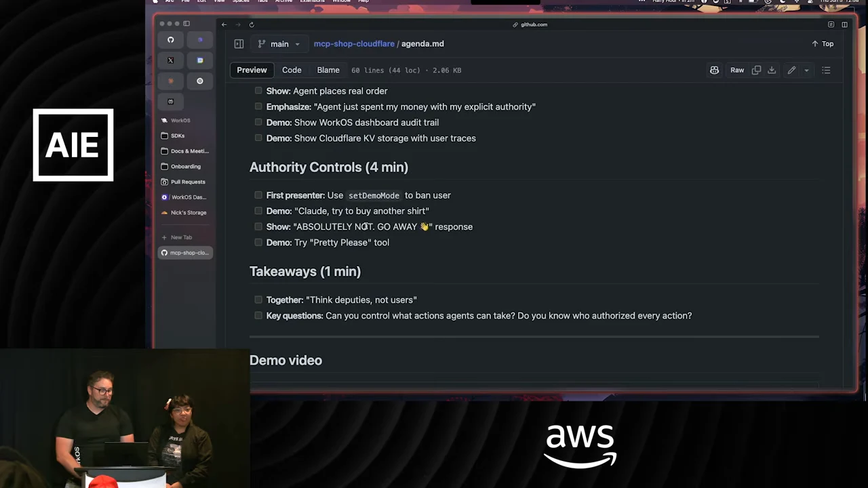Expand the Docs & Meetings folder
868x488 pixels.
(x=185, y=151)
